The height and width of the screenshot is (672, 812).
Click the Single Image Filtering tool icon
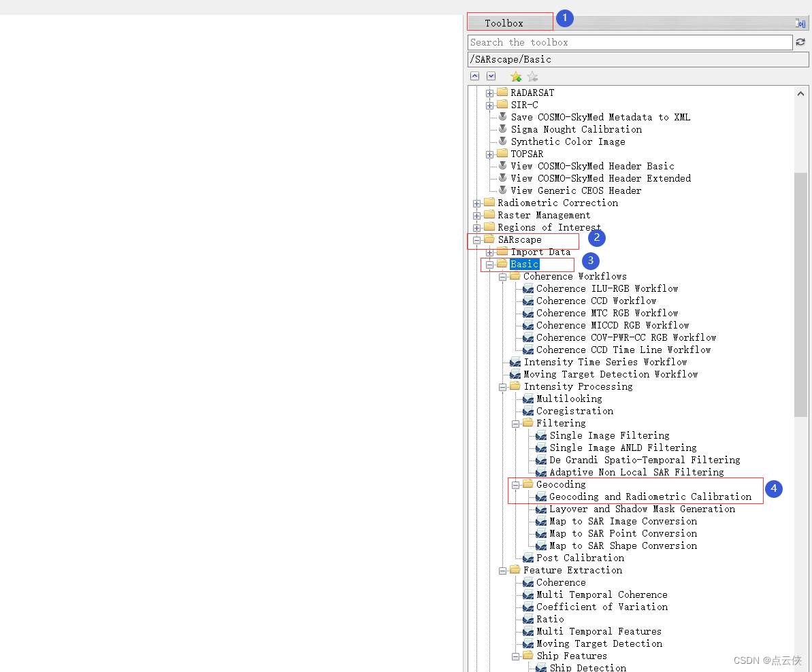541,435
